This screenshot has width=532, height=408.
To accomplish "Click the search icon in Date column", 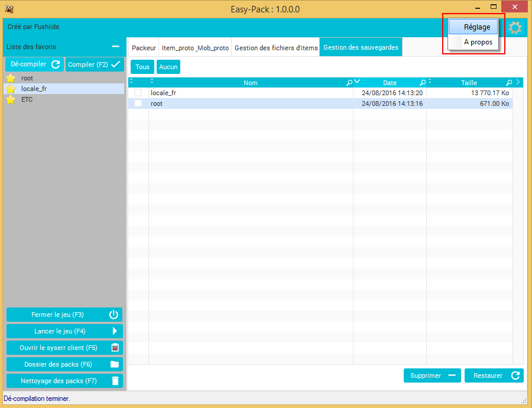I will click(423, 82).
